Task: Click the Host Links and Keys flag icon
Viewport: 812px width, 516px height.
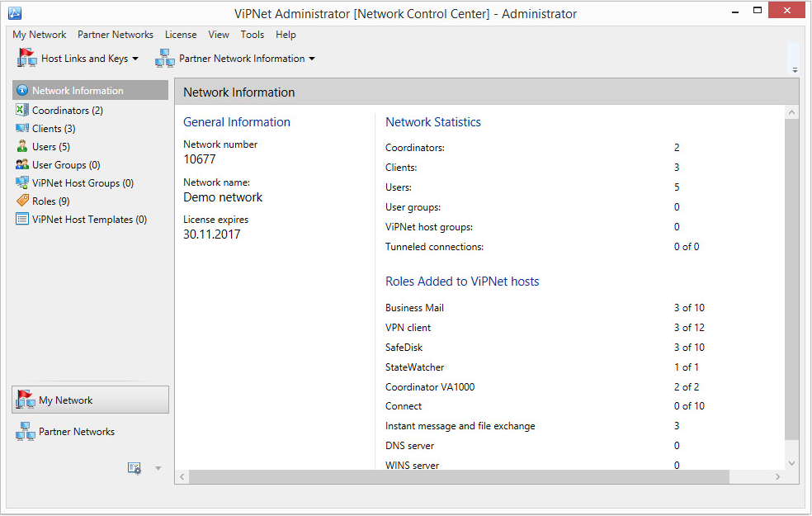Action: click(26, 58)
